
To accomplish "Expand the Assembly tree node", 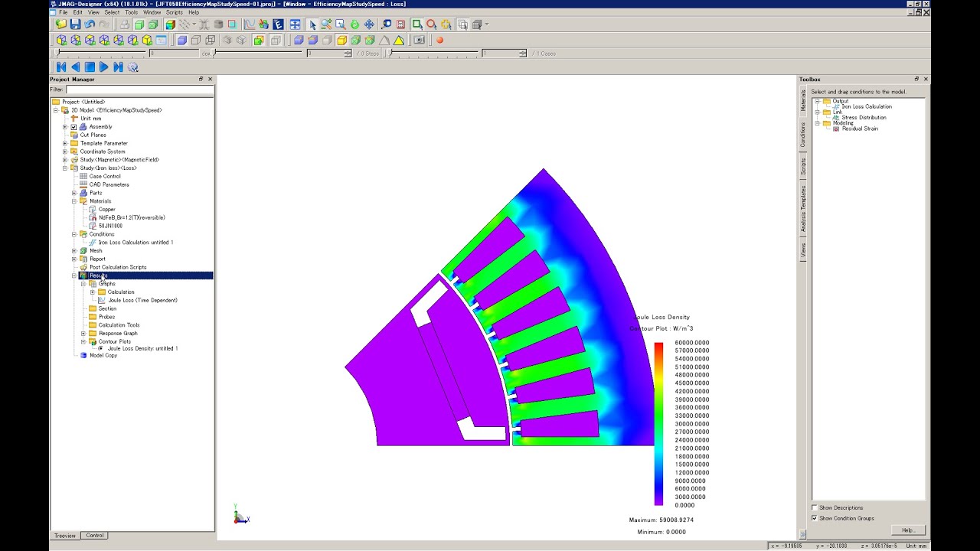I will point(65,126).
